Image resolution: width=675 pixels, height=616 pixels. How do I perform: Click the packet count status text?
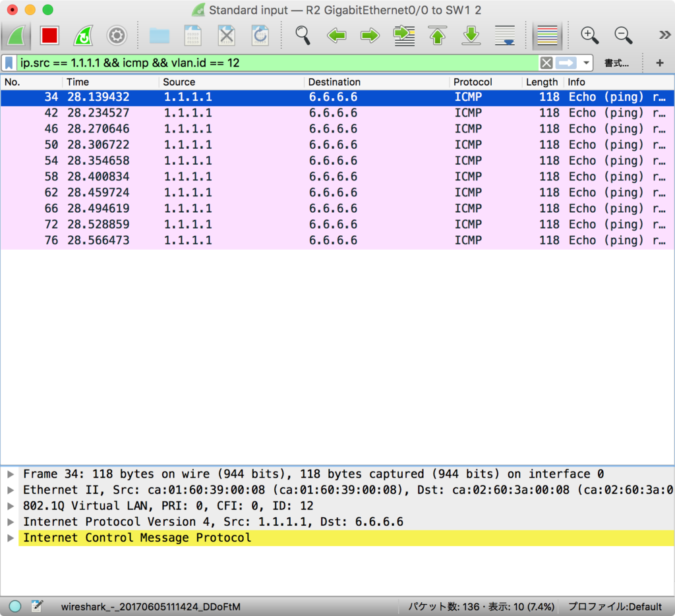[481, 607]
